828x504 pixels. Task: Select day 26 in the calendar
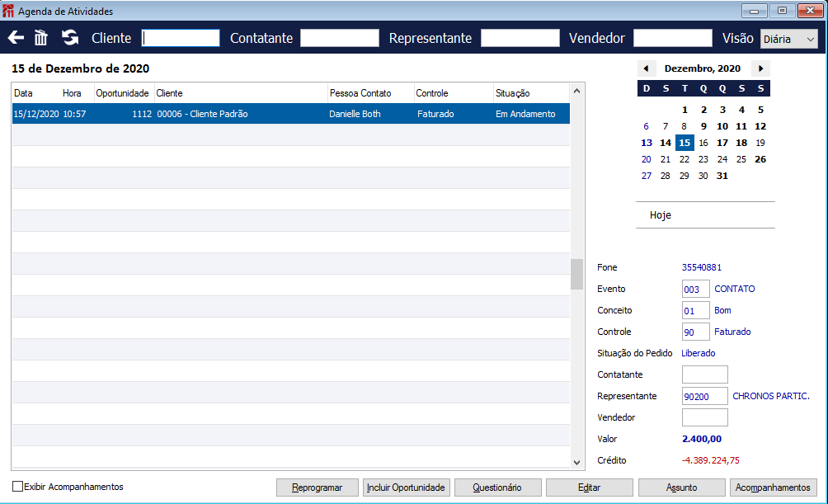pyautogui.click(x=760, y=159)
